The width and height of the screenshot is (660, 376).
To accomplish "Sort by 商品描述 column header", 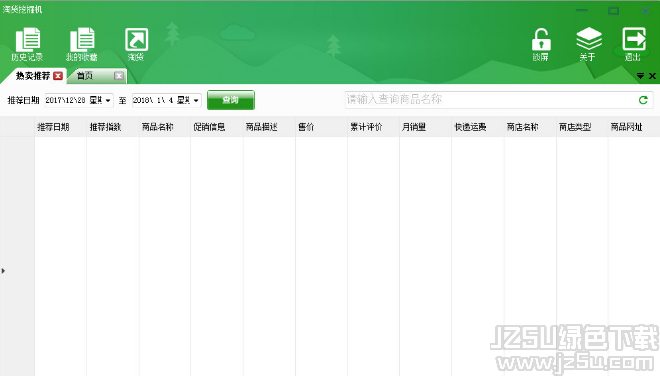I will pyautogui.click(x=269, y=127).
